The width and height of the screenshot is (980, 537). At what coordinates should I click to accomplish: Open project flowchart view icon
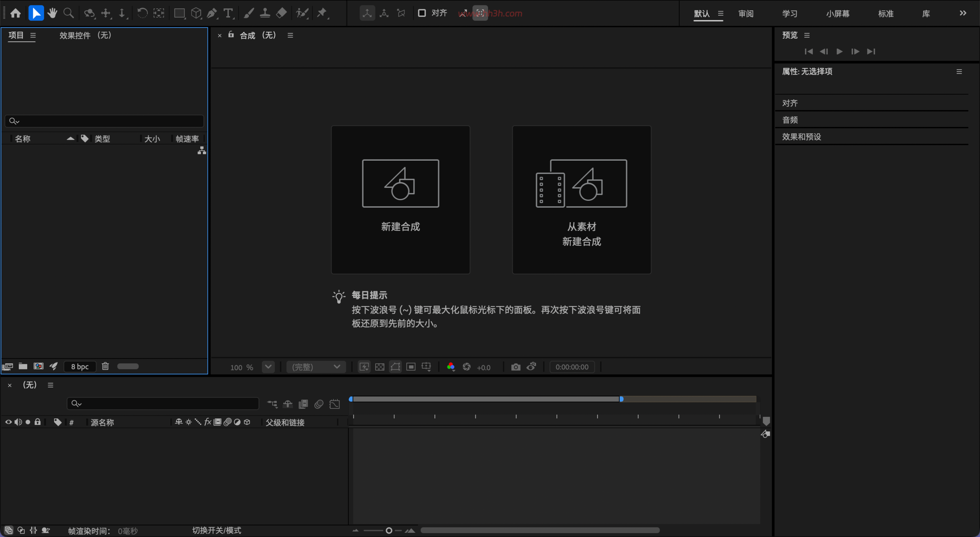point(202,151)
